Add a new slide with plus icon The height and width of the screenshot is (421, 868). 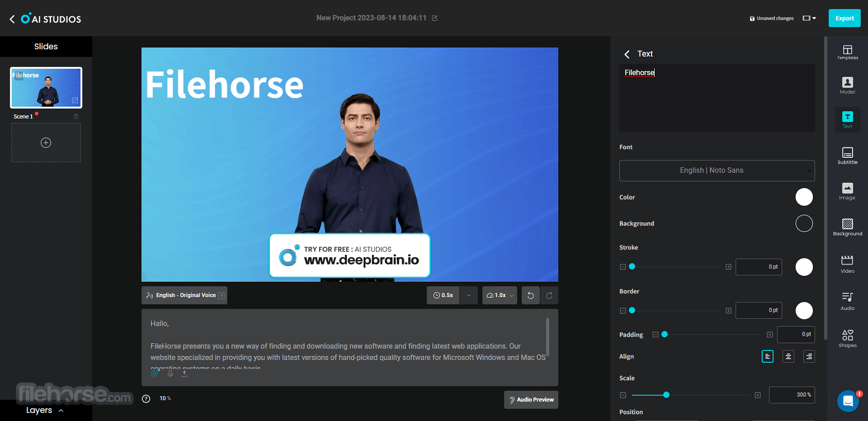(46, 142)
